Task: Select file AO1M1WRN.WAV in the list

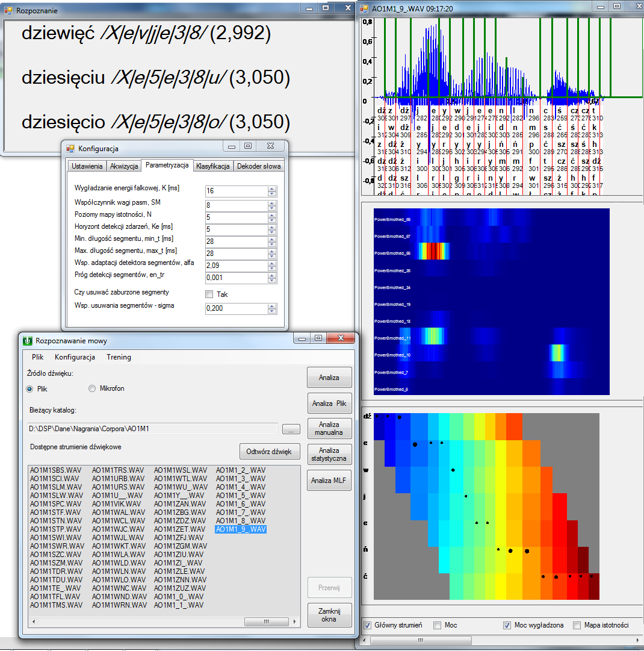Action: click(x=120, y=605)
